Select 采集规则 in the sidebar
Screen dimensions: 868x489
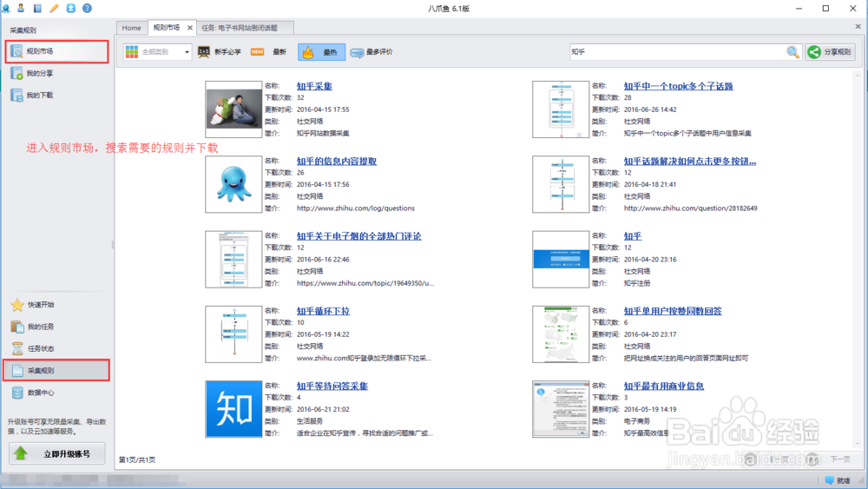(56, 370)
